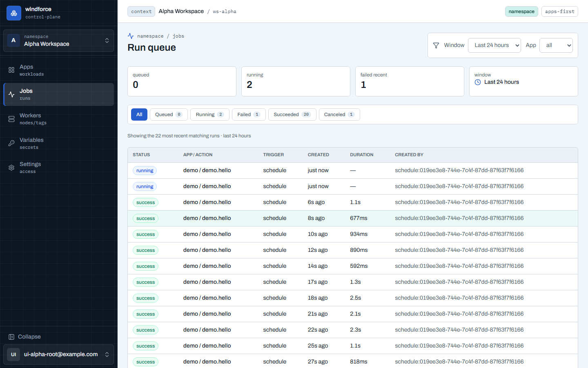Switch to the Running filter tab
This screenshot has width=588, height=368.
(210, 114)
